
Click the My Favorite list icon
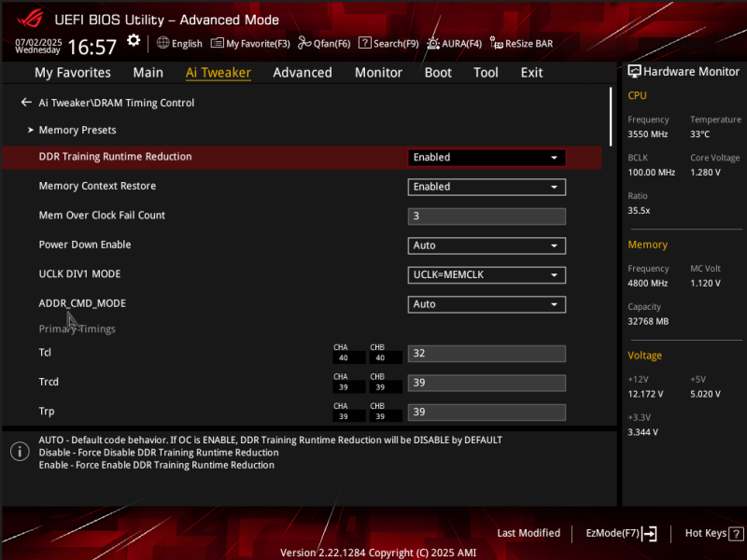tap(218, 43)
